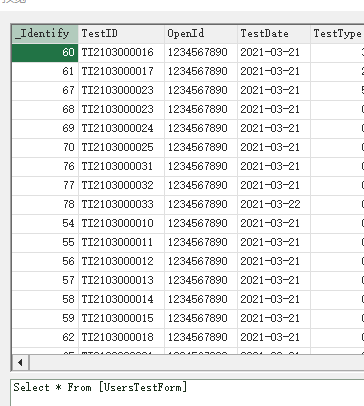Image resolution: width=364 pixels, height=406 pixels.
Task: Click TestDate cell in the TI2103000015 row
Action: [274, 318]
